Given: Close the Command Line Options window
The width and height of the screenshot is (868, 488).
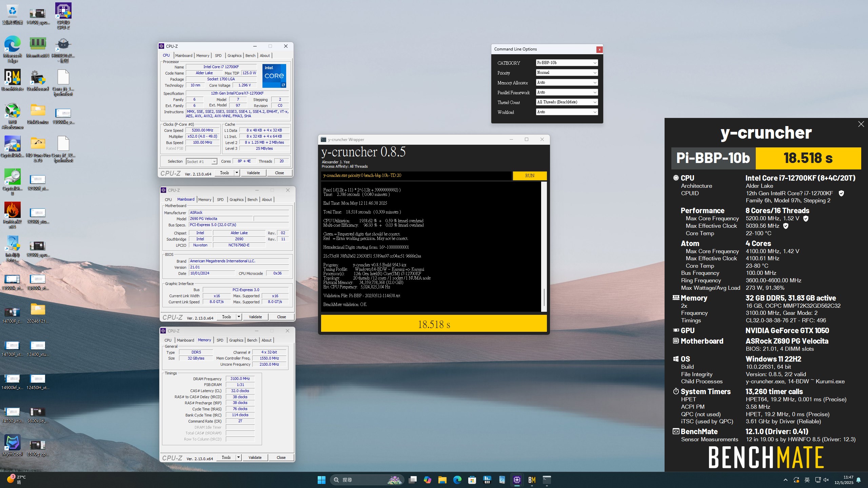Looking at the screenshot, I should (x=599, y=49).
